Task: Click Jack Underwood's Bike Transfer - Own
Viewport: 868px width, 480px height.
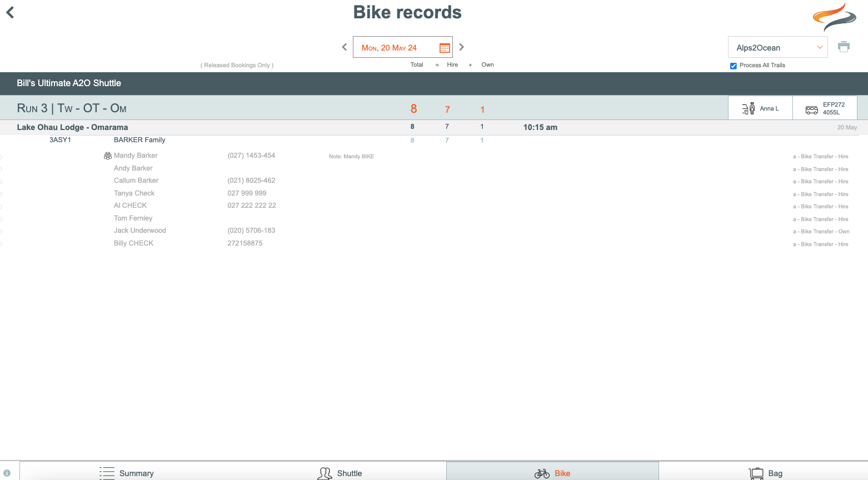Action: pyautogui.click(x=821, y=232)
